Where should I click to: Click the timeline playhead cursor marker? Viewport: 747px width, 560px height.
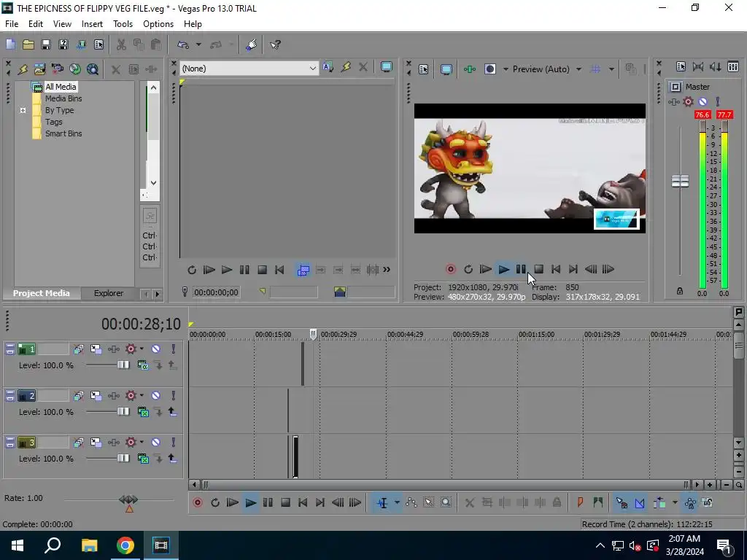coord(313,334)
